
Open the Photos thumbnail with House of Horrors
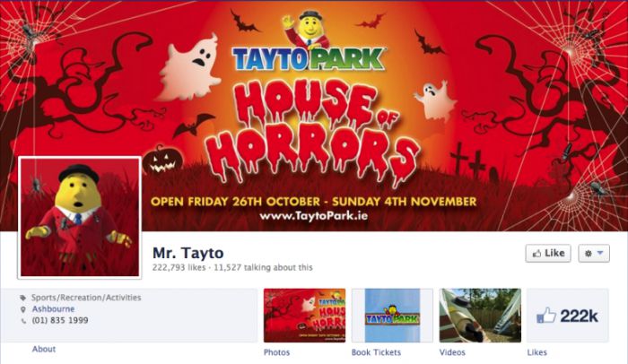pyautogui.click(x=304, y=316)
